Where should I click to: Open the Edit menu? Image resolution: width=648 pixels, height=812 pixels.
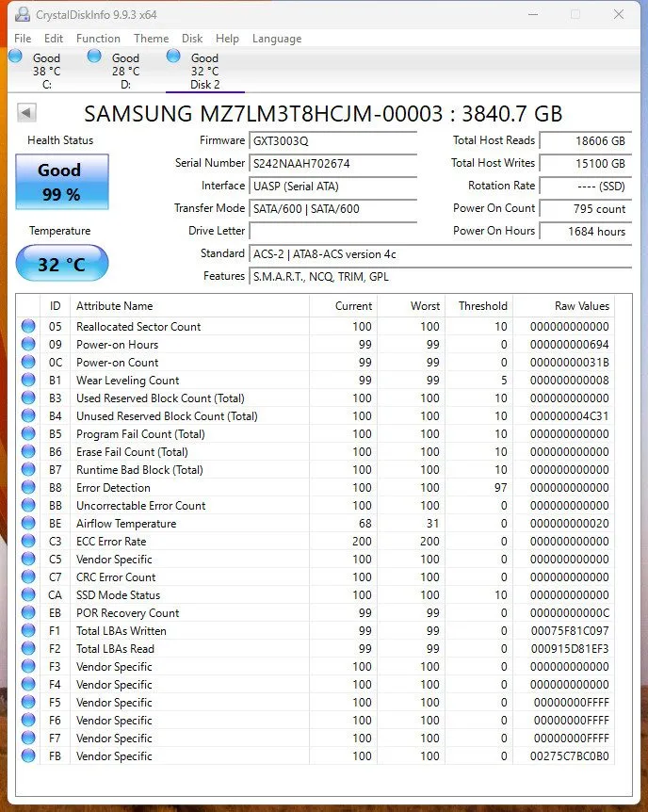54,39
